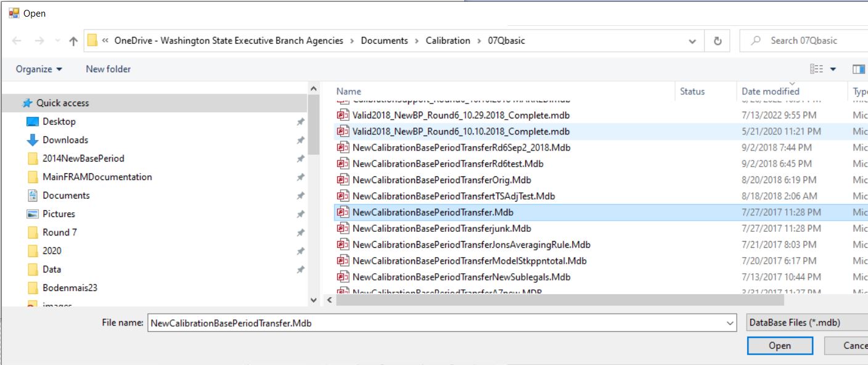The width and height of the screenshot is (868, 365).
Task: Click horizontal scrollbar of file list
Action: 559,300
